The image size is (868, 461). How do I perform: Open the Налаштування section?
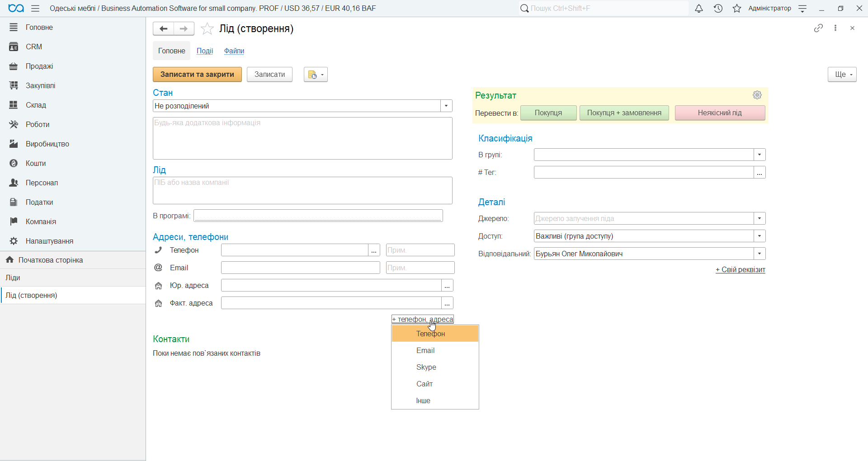pos(73,241)
